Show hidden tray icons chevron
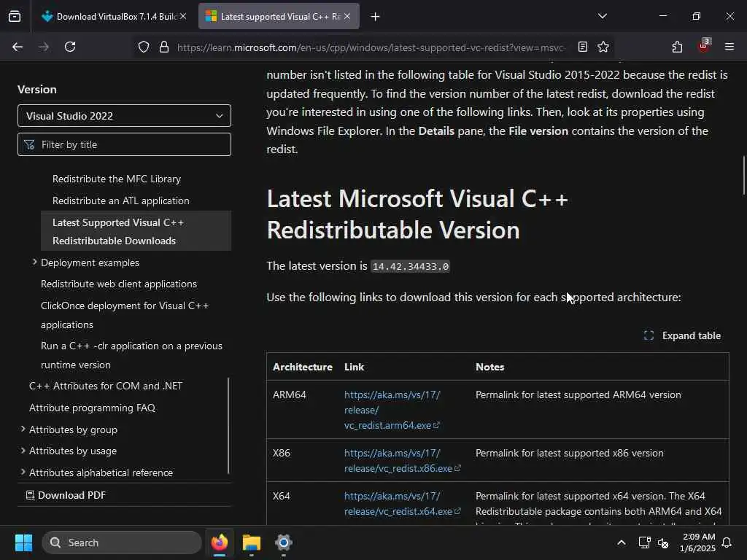Screen dimensions: 747x560 [x=622, y=542]
